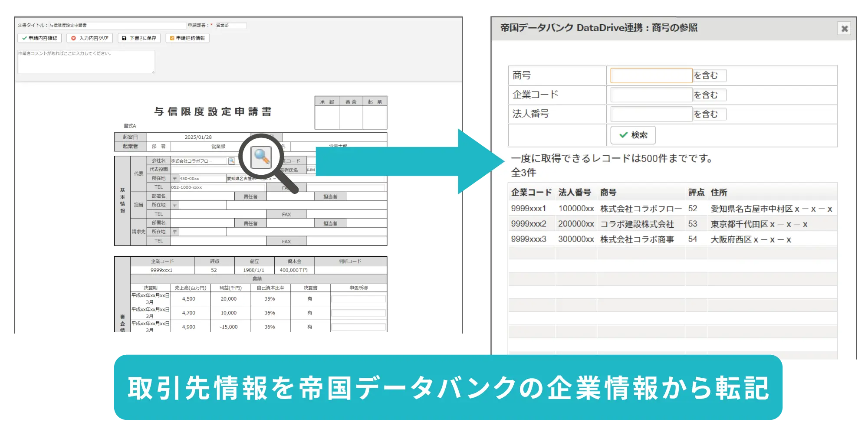
Task: Click the 資本金 value 400,000千円
Action: click(294, 270)
